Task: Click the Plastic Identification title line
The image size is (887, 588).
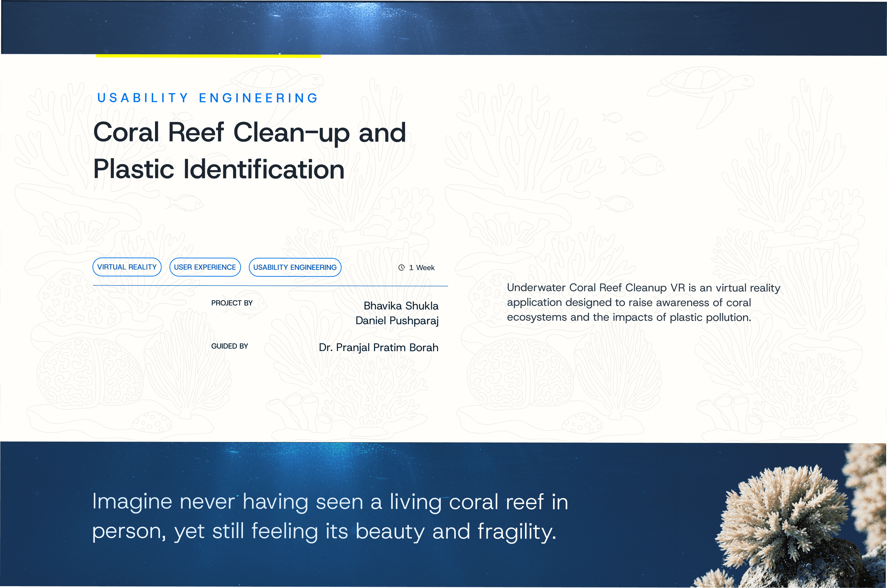Action: (x=219, y=169)
